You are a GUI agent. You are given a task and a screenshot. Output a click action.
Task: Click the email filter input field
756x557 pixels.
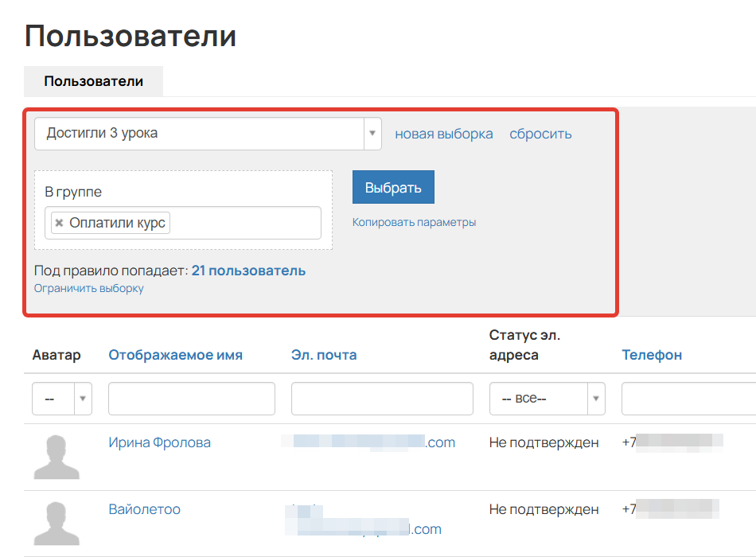[x=382, y=399]
